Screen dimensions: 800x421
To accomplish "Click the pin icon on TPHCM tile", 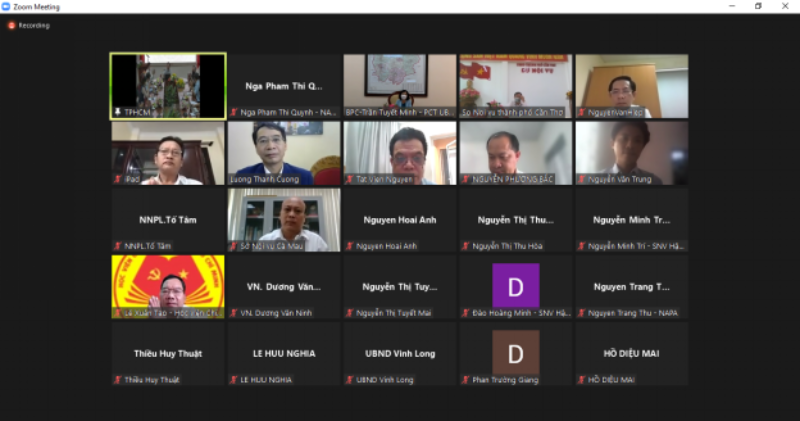I will coord(118,113).
